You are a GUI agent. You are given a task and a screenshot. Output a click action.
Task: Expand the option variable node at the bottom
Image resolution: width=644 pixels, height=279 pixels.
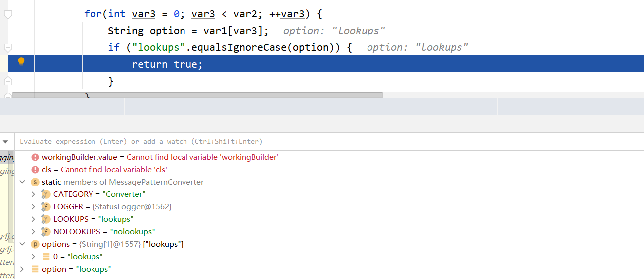(22, 269)
